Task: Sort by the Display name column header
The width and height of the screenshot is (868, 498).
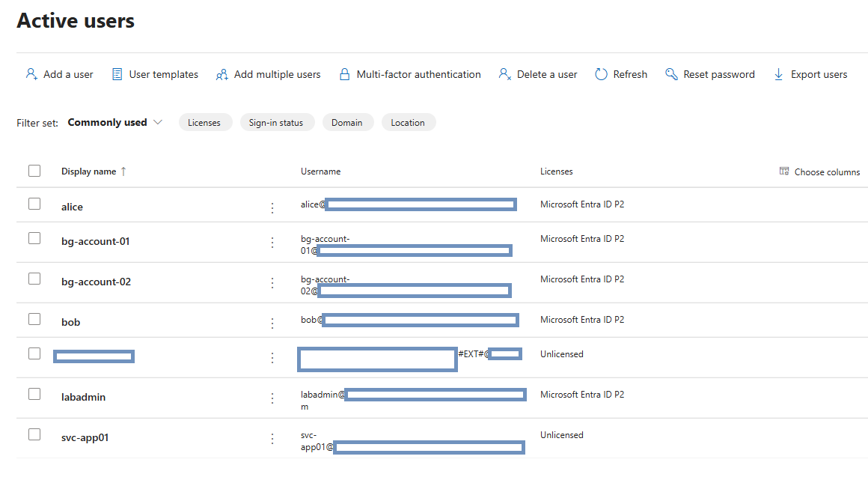Action: [88, 171]
